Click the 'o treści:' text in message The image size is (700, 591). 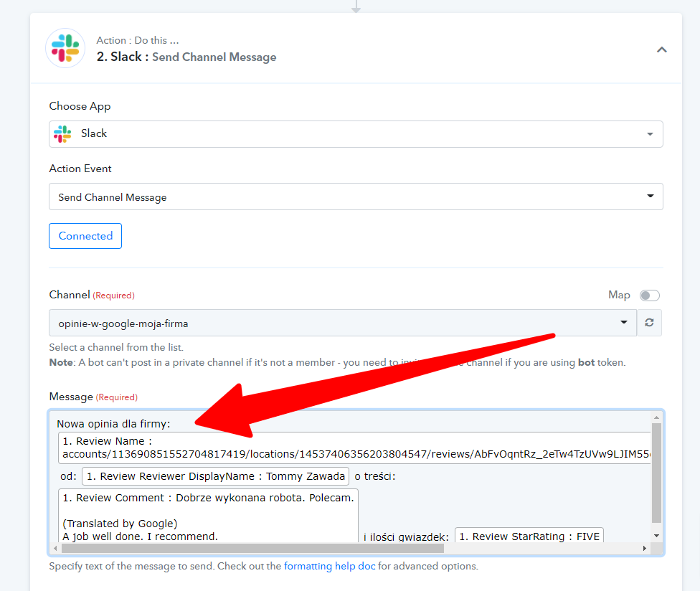point(375,476)
